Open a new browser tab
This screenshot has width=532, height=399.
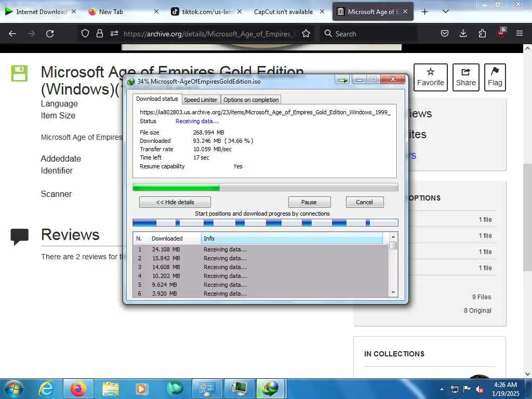(424, 12)
